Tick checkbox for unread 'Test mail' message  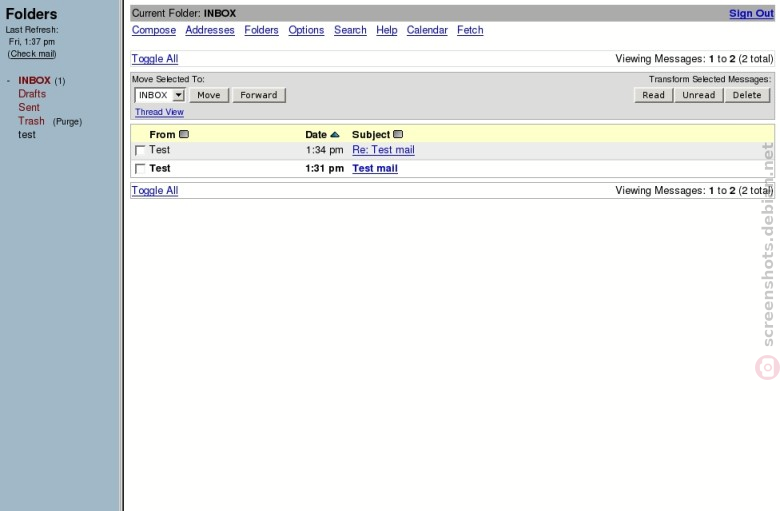point(140,169)
